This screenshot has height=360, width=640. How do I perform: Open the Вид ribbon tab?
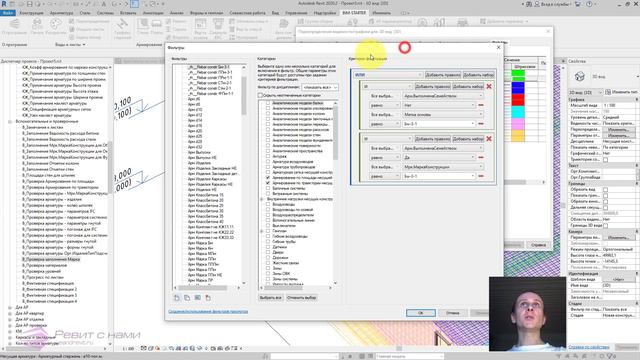276,13
